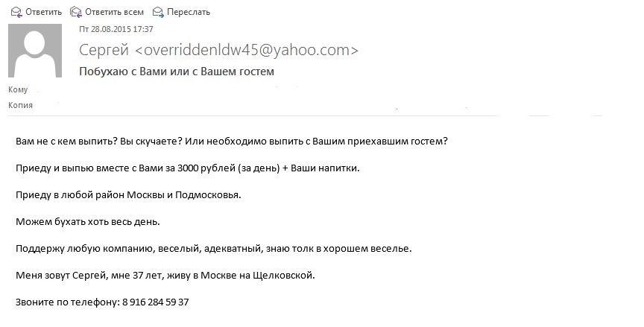Click the Ответить всем envelope icon
The width and height of the screenshot is (644, 327).
75,13
